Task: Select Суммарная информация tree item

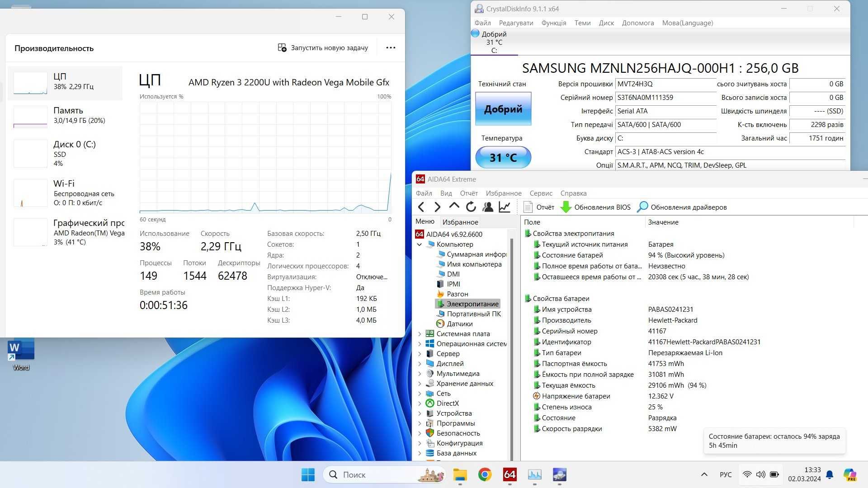Action: pyautogui.click(x=472, y=254)
